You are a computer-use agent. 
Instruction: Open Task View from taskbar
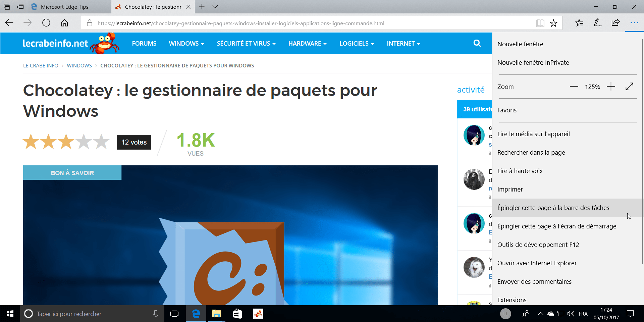coord(174,314)
